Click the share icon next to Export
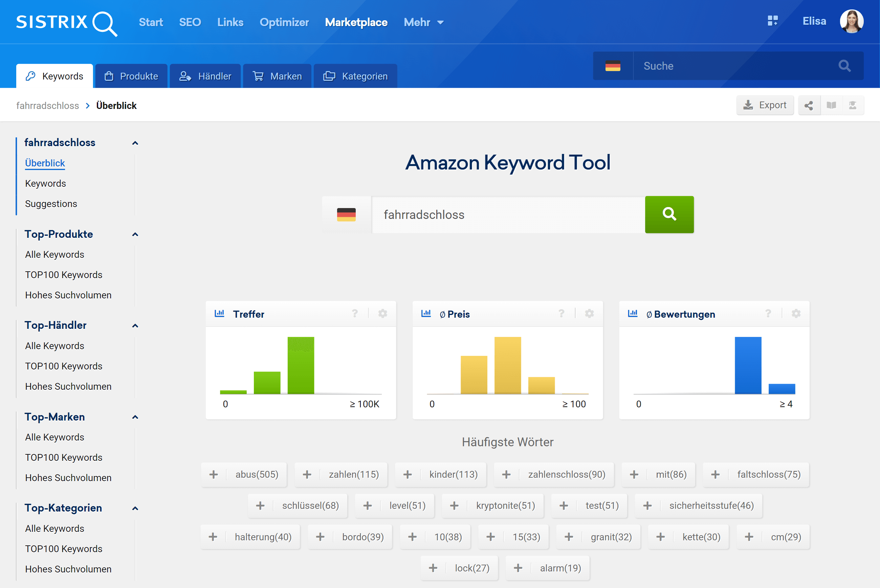 tap(809, 105)
